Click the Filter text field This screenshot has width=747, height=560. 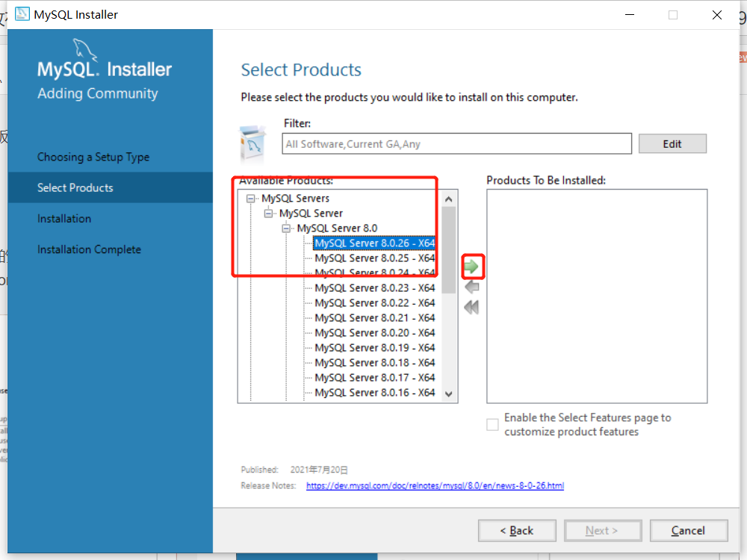(457, 144)
